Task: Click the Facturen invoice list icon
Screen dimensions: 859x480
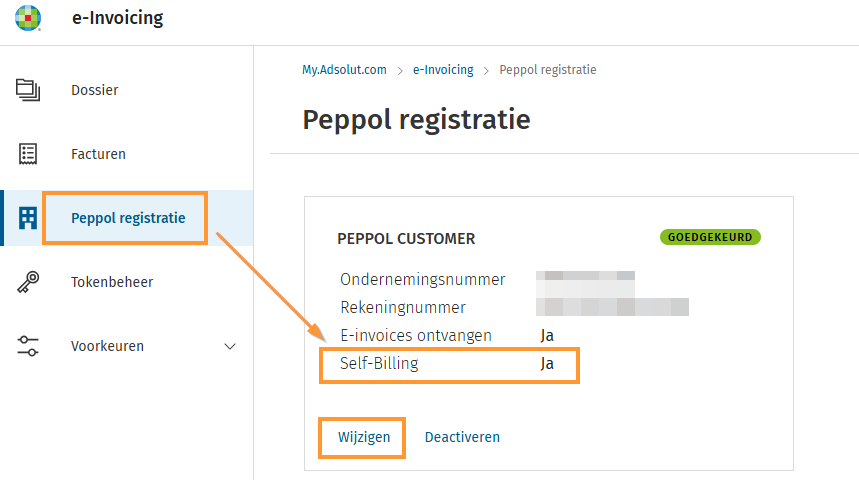Action: (28, 154)
